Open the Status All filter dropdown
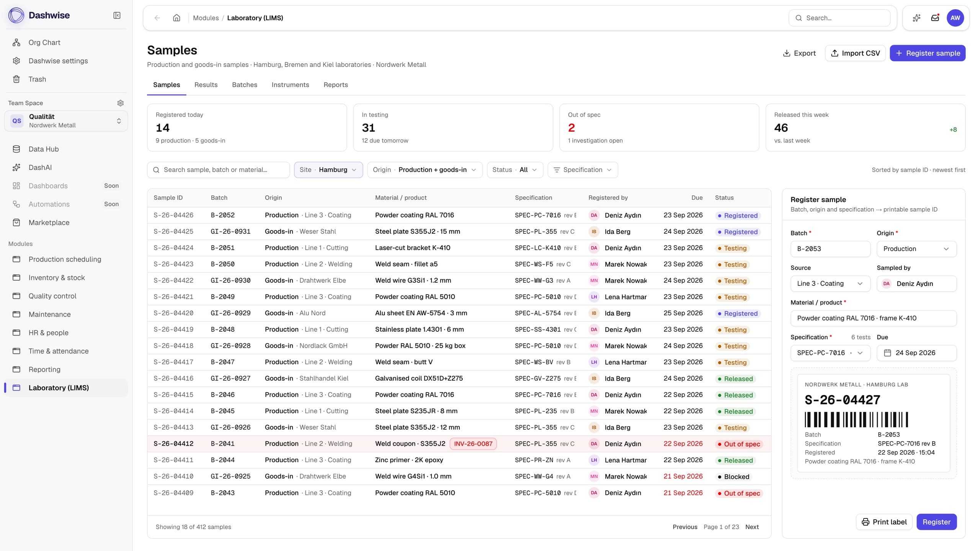The height and width of the screenshot is (551, 980). pyautogui.click(x=515, y=170)
